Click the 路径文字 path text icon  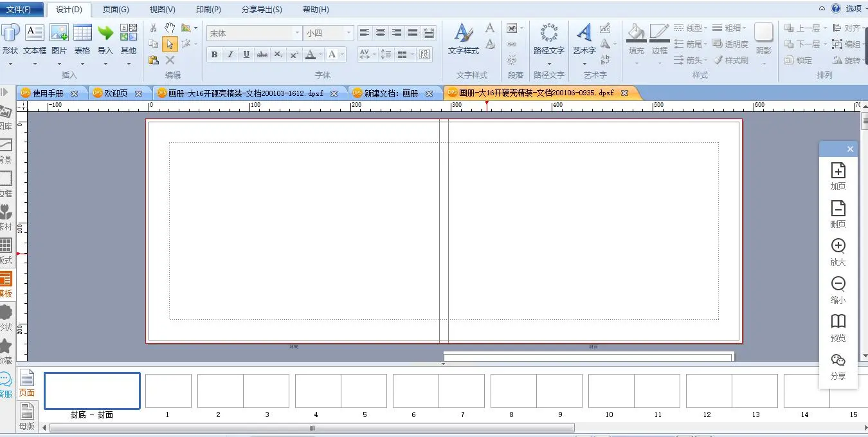pyautogui.click(x=548, y=33)
